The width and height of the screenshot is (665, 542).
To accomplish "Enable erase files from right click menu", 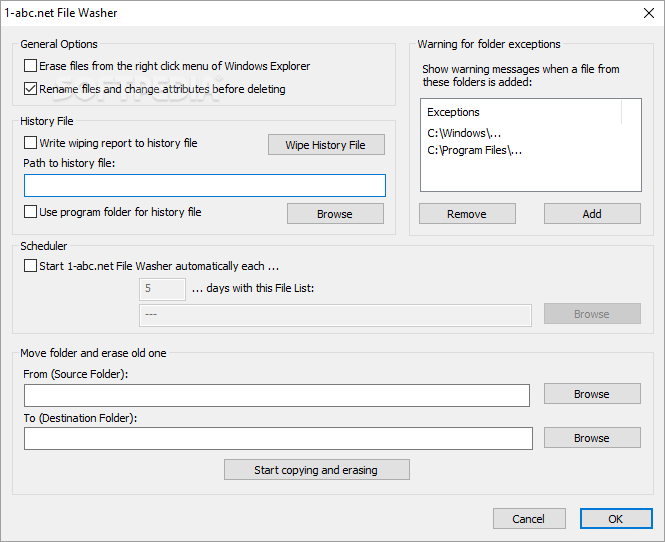I will click(31, 66).
